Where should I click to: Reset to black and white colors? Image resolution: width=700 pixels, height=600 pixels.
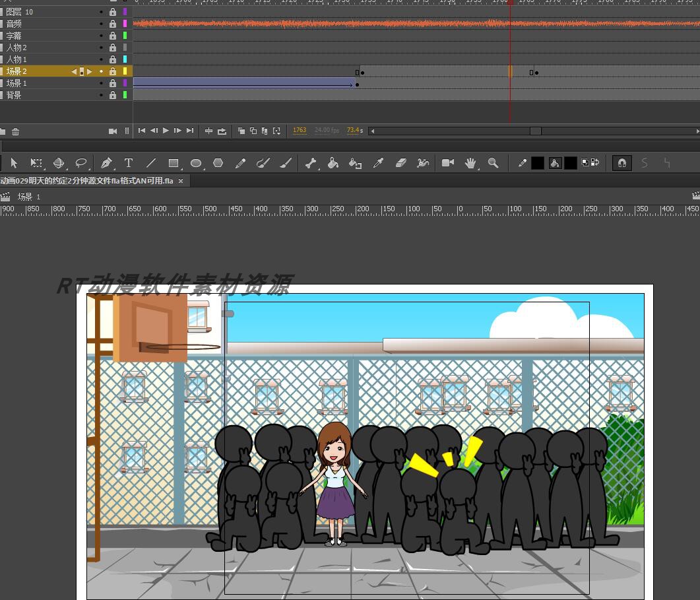click(x=585, y=162)
